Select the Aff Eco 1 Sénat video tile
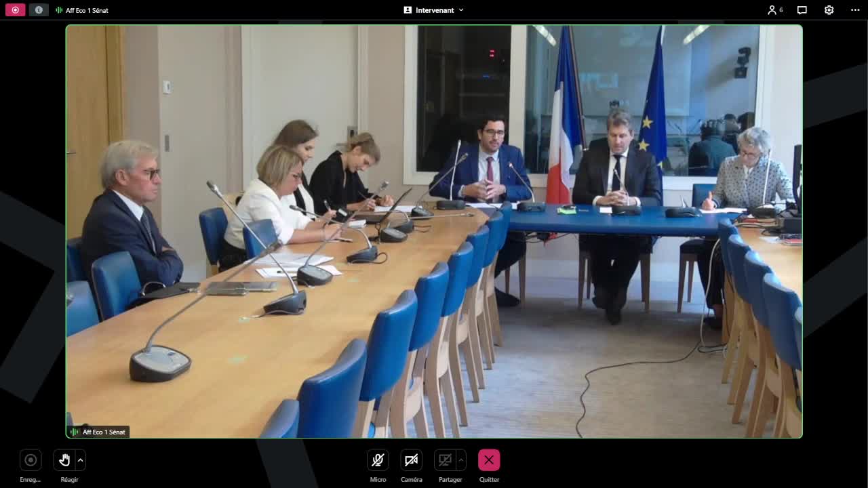This screenshot has width=868, height=488. [434, 231]
